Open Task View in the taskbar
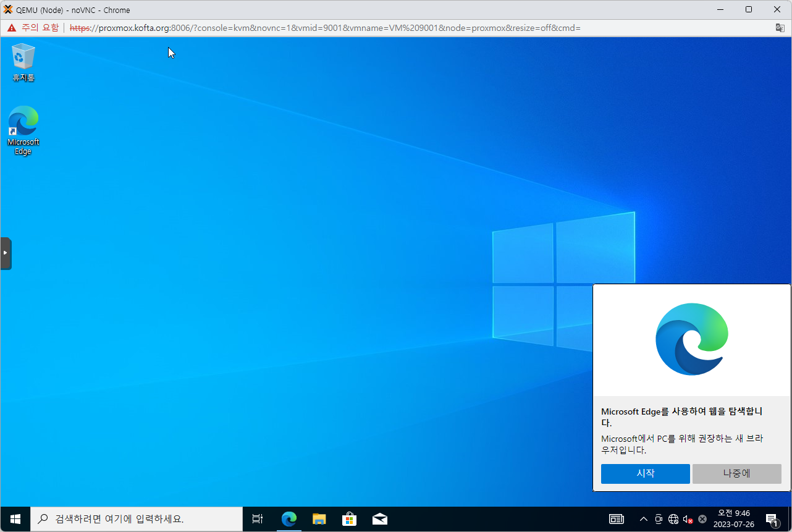The image size is (792, 532). coord(258,519)
